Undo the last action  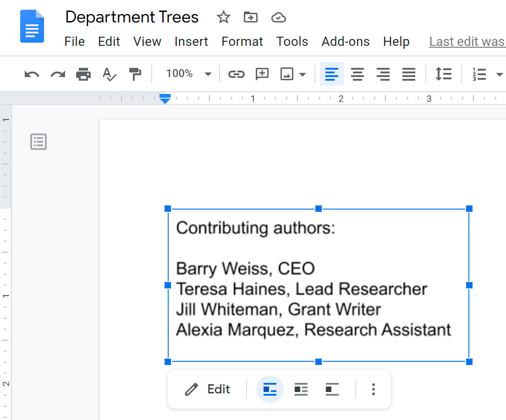[x=31, y=74]
